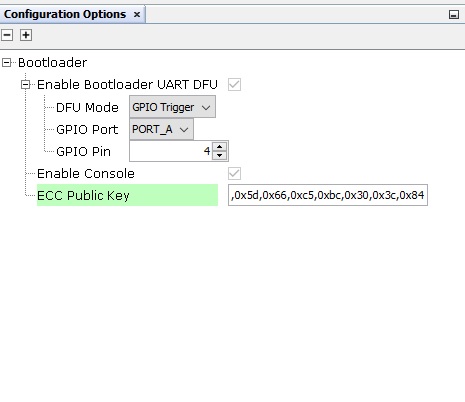Decrease the GPIO Pin value
The height and width of the screenshot is (402, 465).
click(x=219, y=155)
